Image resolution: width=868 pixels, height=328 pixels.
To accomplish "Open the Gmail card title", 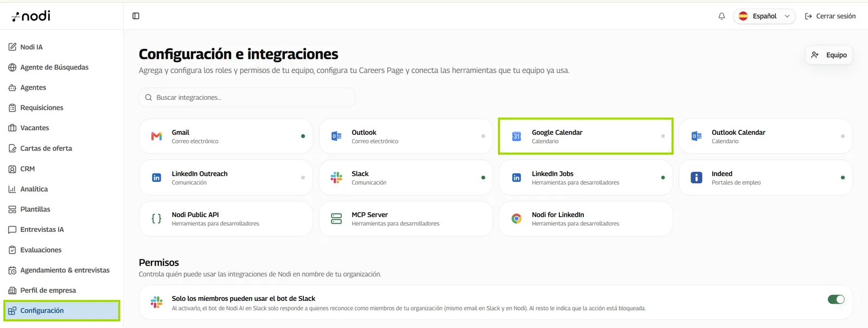I will 181,133.
